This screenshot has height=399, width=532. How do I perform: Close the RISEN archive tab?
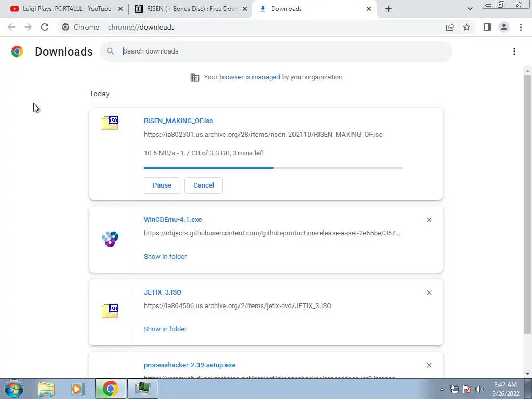click(245, 9)
